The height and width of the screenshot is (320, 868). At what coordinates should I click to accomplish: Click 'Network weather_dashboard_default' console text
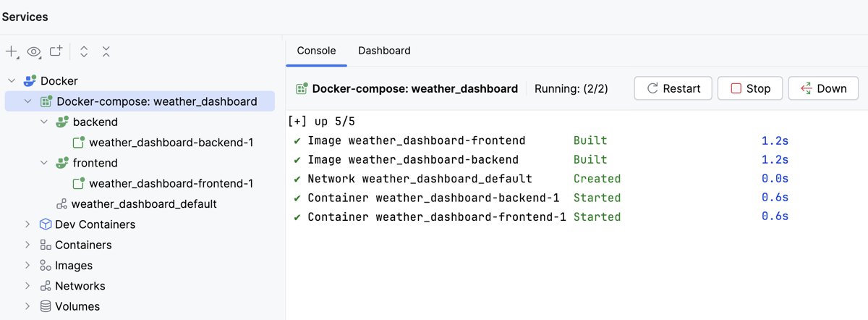420,178
